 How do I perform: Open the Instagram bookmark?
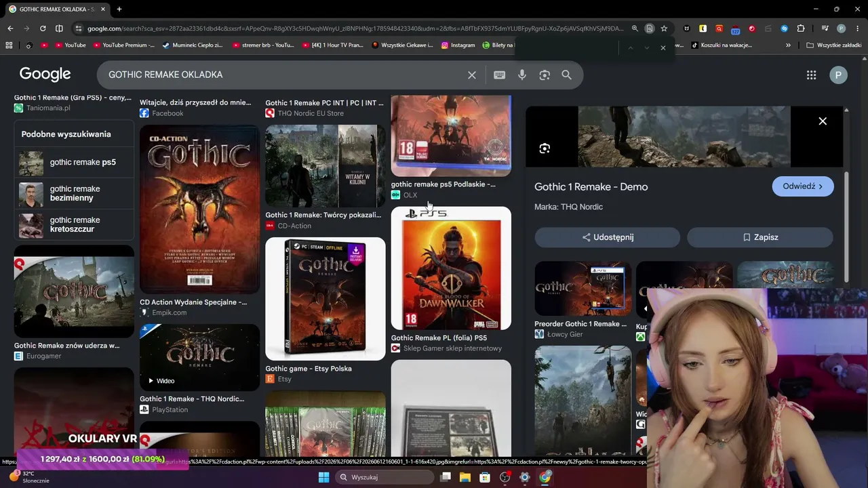pos(458,45)
